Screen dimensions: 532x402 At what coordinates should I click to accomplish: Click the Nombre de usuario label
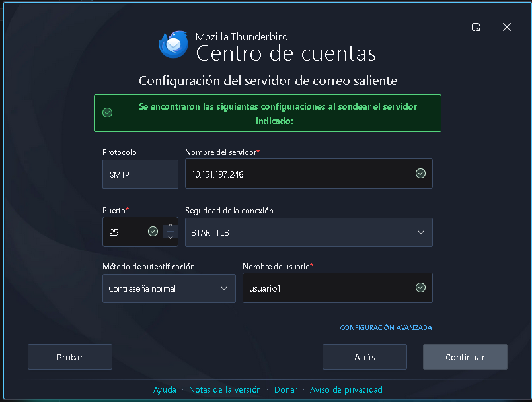pyautogui.click(x=278, y=267)
